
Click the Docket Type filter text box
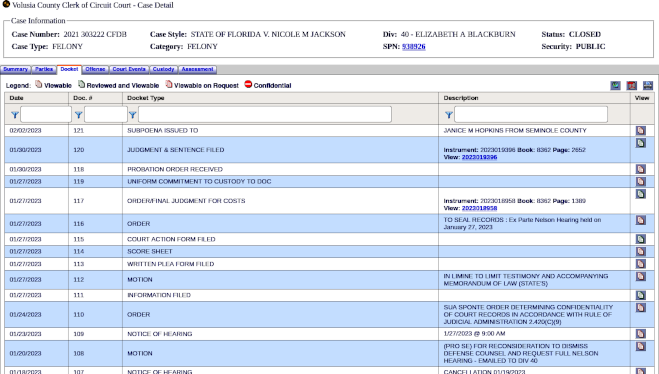coord(265,114)
